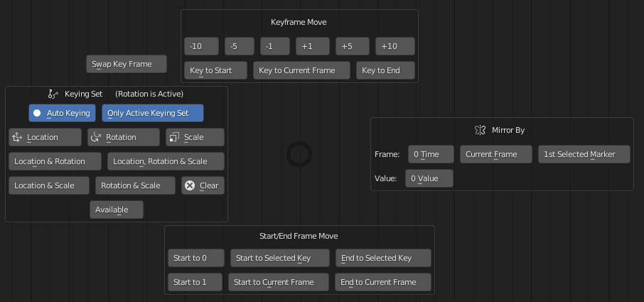Image resolution: width=644 pixels, height=302 pixels.
Task: Select Location, Rotation & Scale keying set
Action: click(x=166, y=161)
